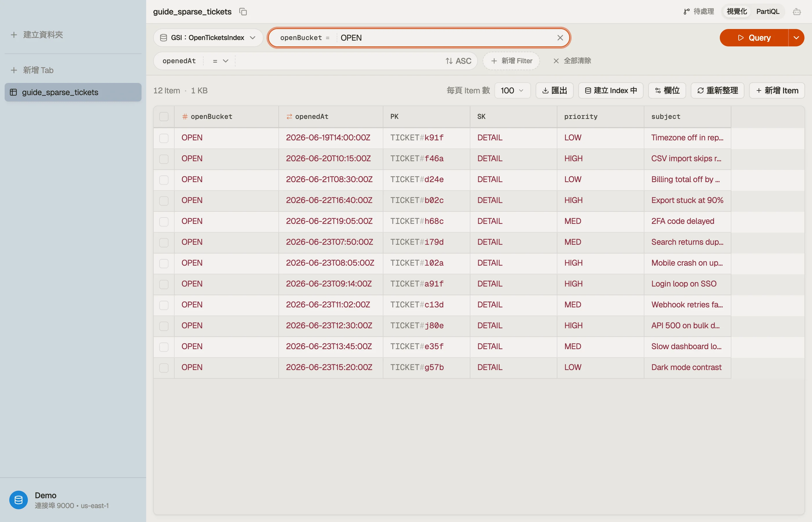The width and height of the screenshot is (812, 522).
Task: Click priority LOW cell of TICKET#d24e row
Action: pyautogui.click(x=600, y=180)
